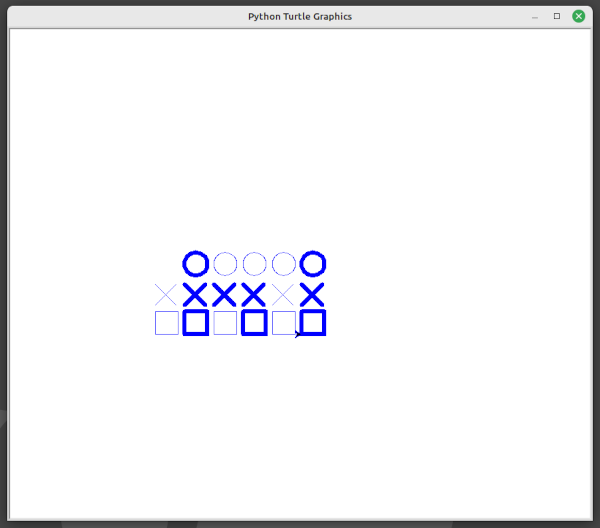Click the rightmost bold blue square
Screen dimensions: 600x528
(x=313, y=323)
